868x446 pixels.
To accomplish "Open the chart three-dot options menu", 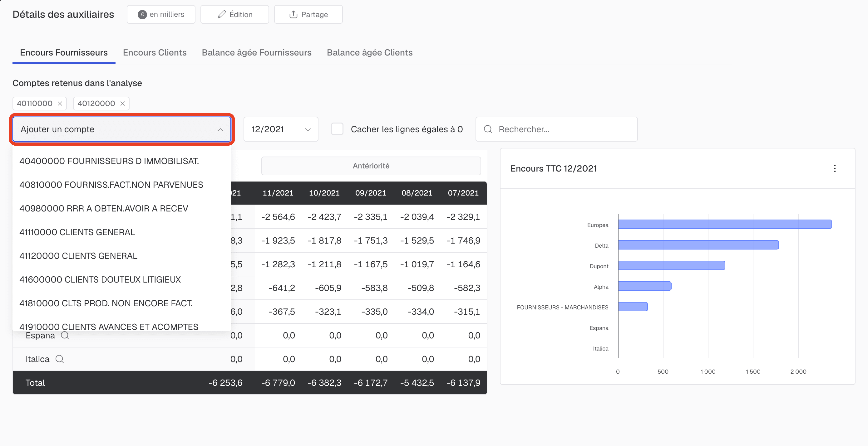I will coord(835,168).
